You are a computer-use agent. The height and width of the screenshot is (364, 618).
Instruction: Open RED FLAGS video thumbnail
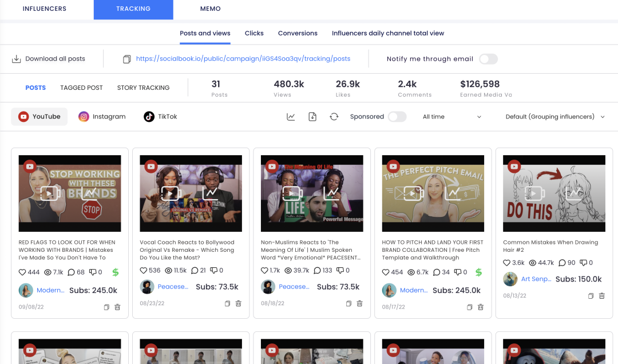(x=70, y=193)
